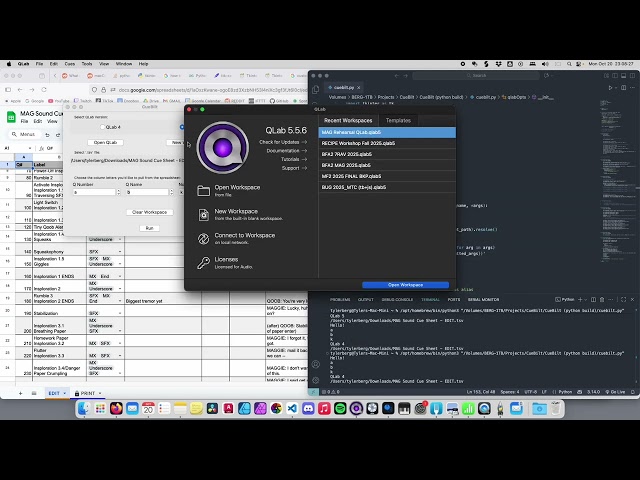The height and width of the screenshot is (480, 640).
Task: Click the notifications bell in VS Code status bar
Action: tap(633, 392)
